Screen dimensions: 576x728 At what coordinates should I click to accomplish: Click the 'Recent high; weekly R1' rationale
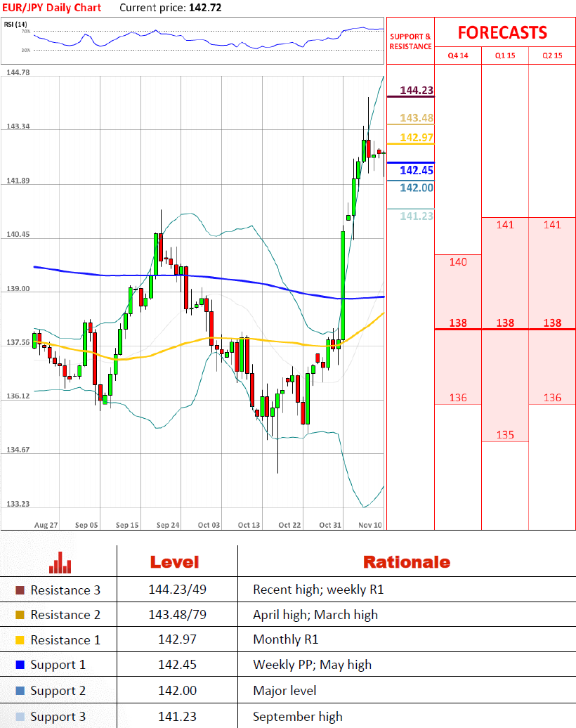coord(318,590)
